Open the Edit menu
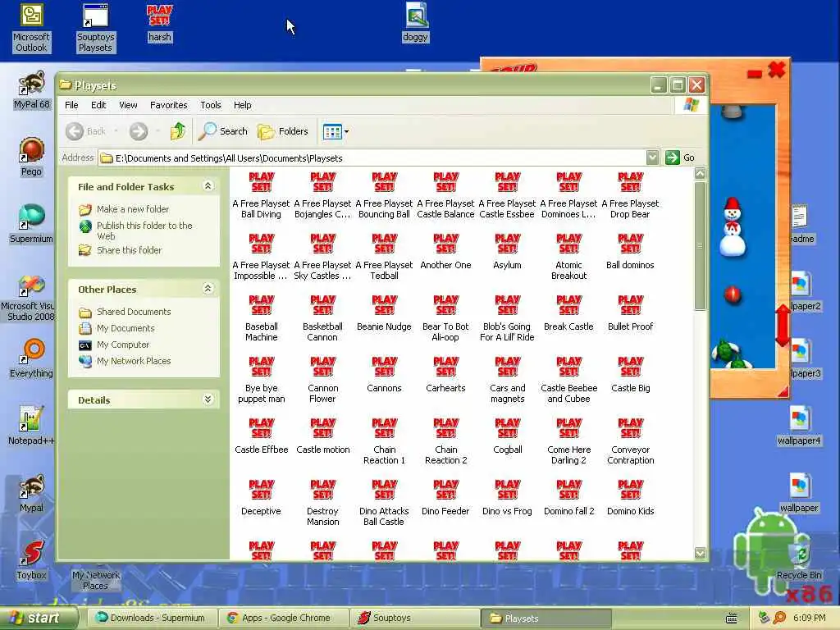 pyautogui.click(x=98, y=105)
